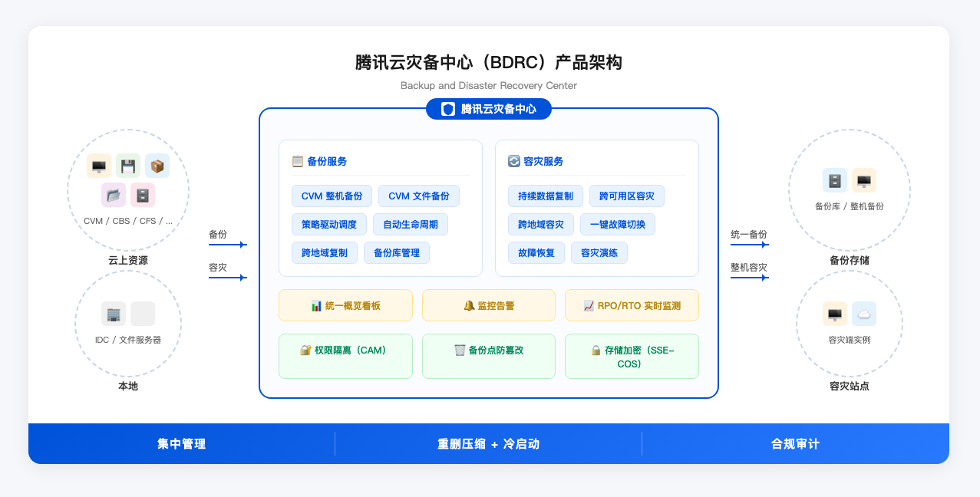
Task: Click the clipboard icon beside 备份服务
Action: tap(298, 161)
